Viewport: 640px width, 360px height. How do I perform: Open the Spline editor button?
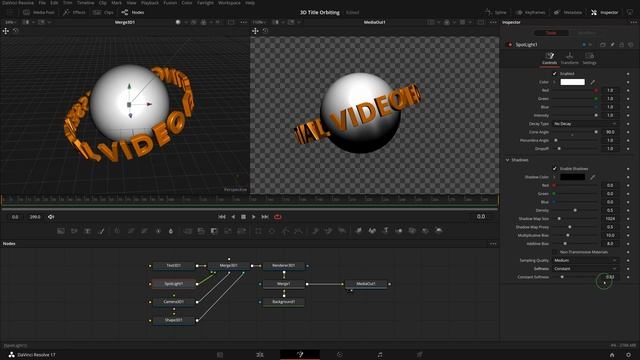496,12
